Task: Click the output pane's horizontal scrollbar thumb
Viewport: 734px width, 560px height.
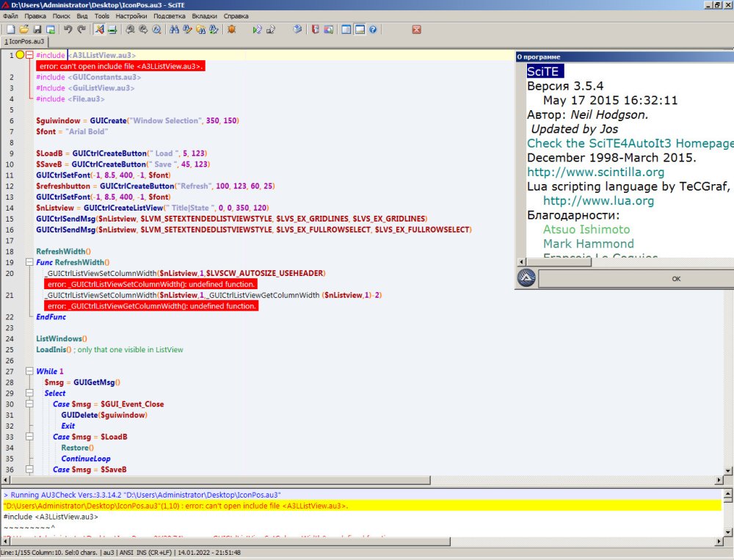Action: pyautogui.click(x=230, y=541)
